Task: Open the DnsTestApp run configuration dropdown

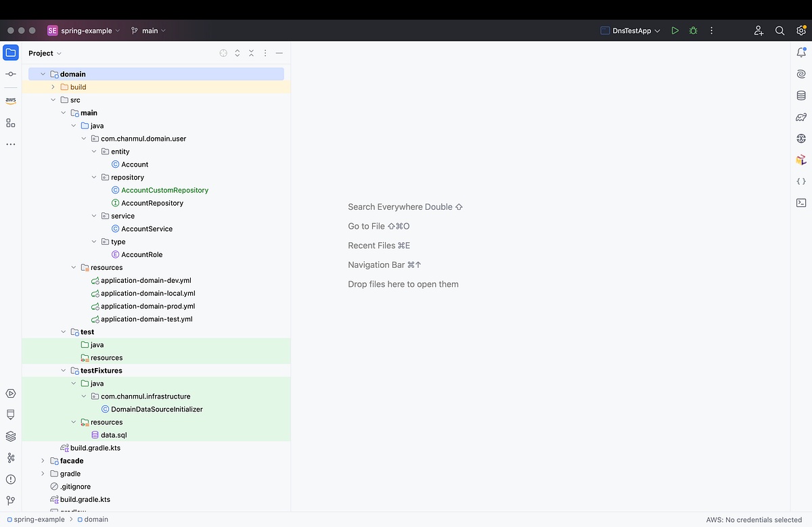Action: click(629, 30)
